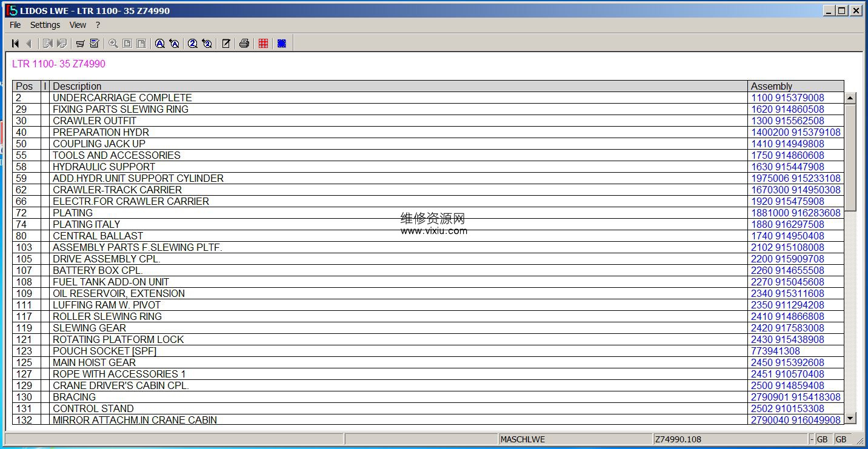Open the File menu
868x449 pixels.
click(15, 25)
